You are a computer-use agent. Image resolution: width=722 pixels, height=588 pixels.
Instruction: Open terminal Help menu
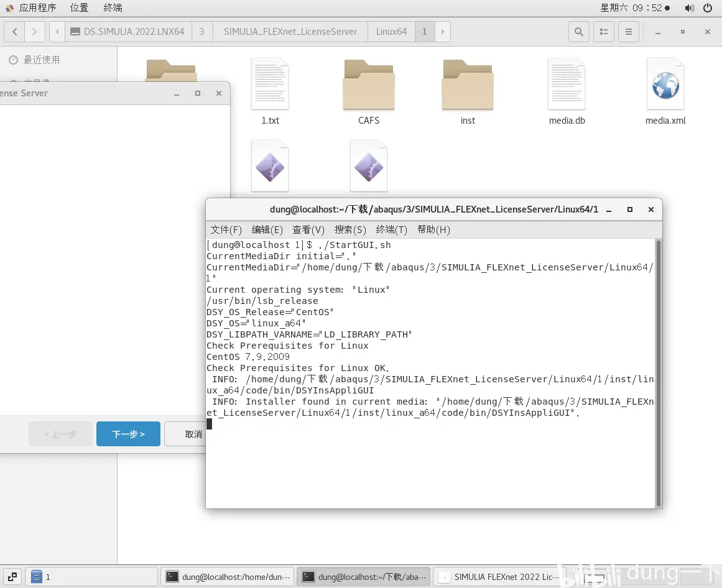pyautogui.click(x=433, y=229)
